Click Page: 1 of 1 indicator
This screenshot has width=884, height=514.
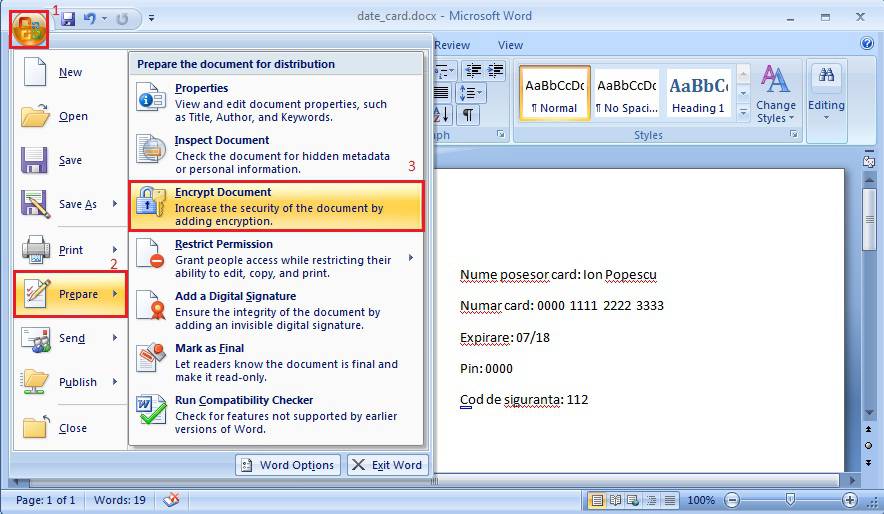[45, 500]
